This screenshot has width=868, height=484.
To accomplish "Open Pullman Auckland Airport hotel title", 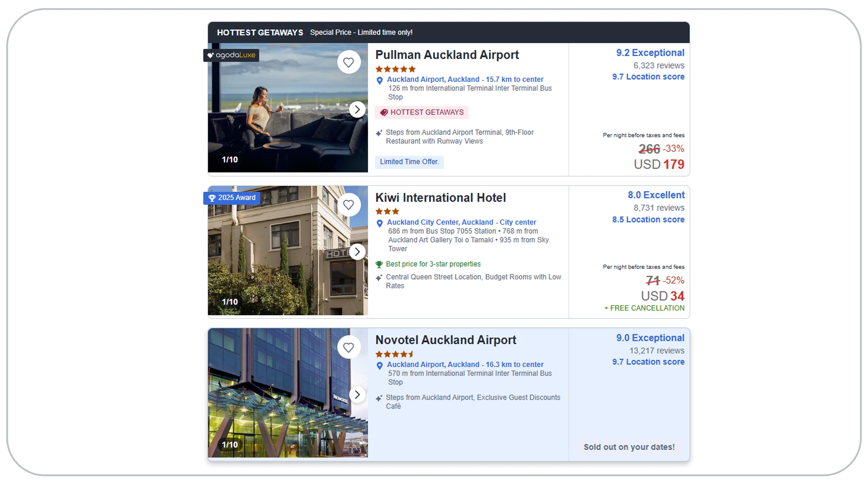I will (x=447, y=55).
